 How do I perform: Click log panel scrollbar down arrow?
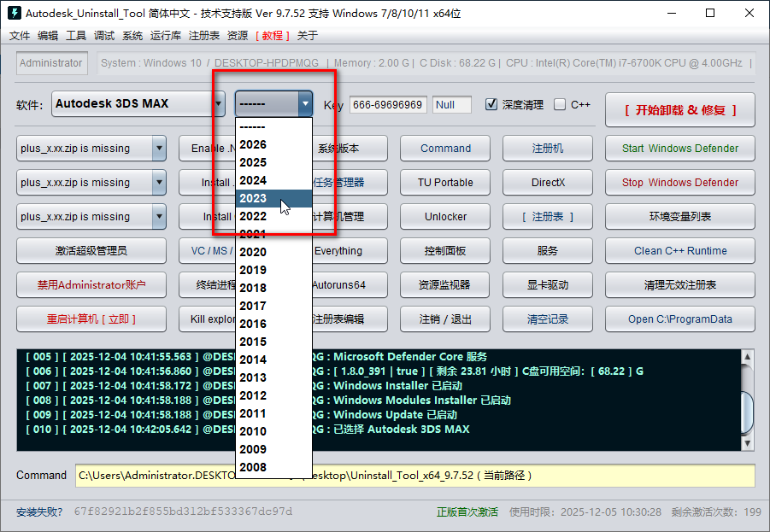point(747,444)
